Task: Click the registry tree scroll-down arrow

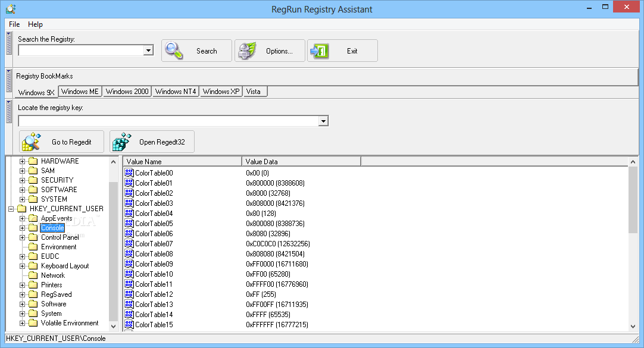Action: 113,326
